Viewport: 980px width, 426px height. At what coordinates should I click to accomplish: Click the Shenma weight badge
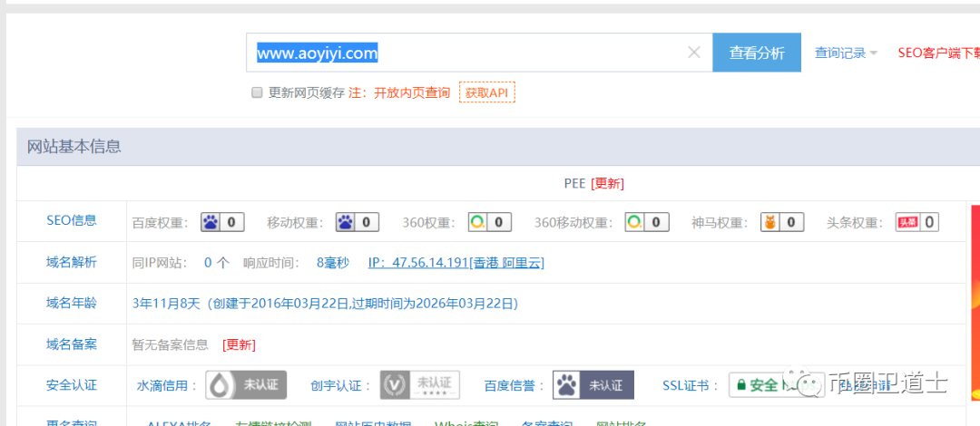coord(782,222)
